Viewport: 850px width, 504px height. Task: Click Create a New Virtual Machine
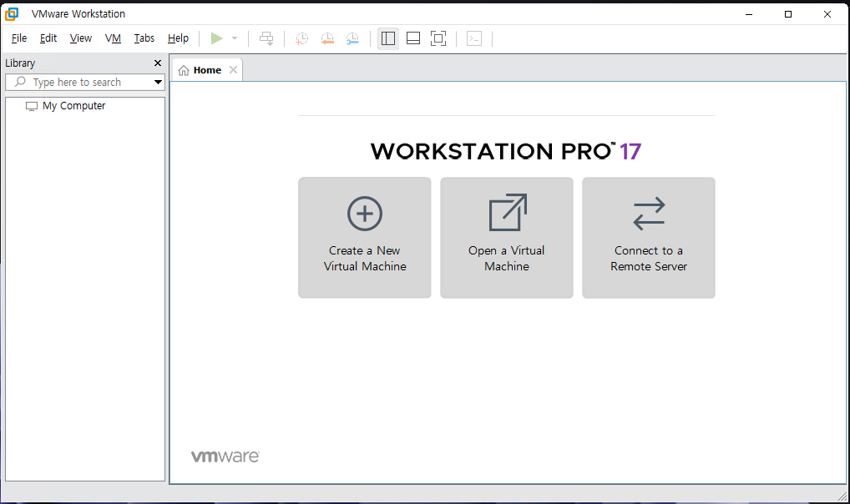coord(365,237)
